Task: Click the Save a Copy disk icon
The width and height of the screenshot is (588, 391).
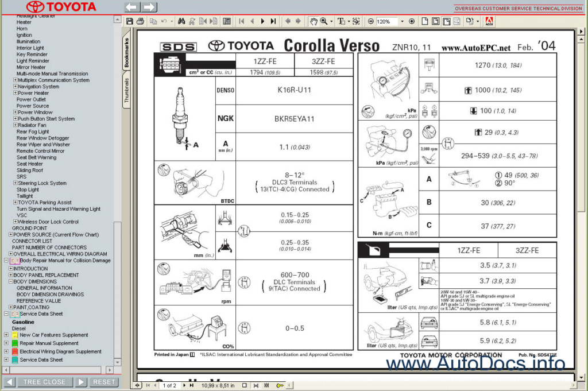Action: pyautogui.click(x=129, y=21)
